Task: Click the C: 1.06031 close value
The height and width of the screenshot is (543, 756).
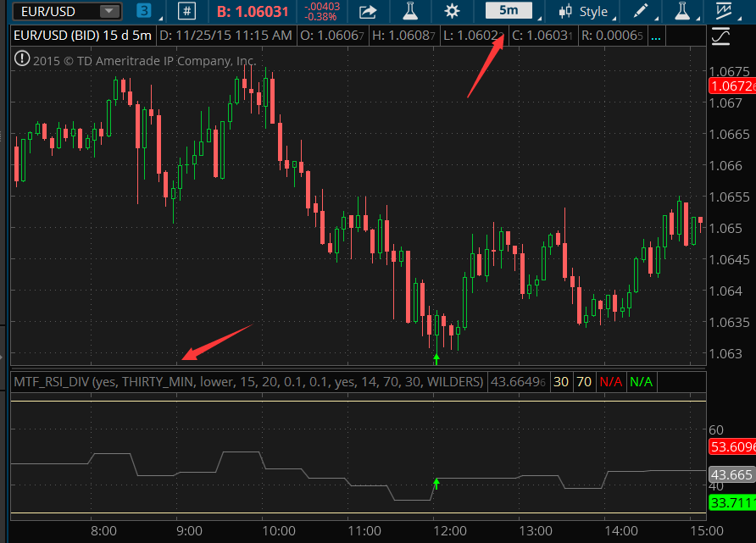Action: coord(542,36)
